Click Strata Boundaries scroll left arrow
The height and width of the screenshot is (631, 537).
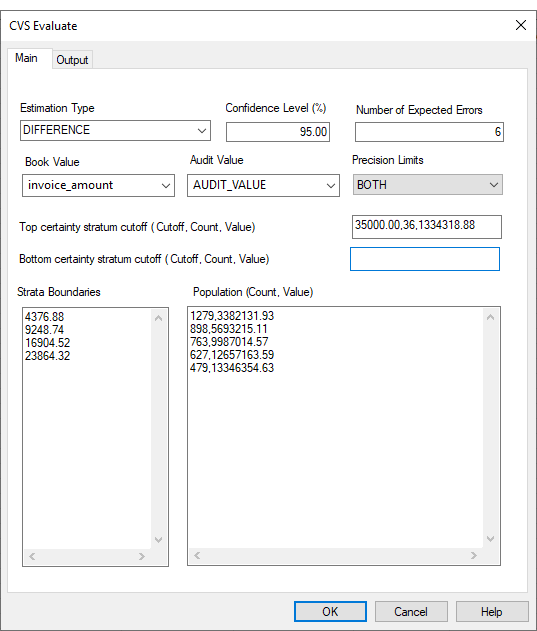click(x=32, y=557)
